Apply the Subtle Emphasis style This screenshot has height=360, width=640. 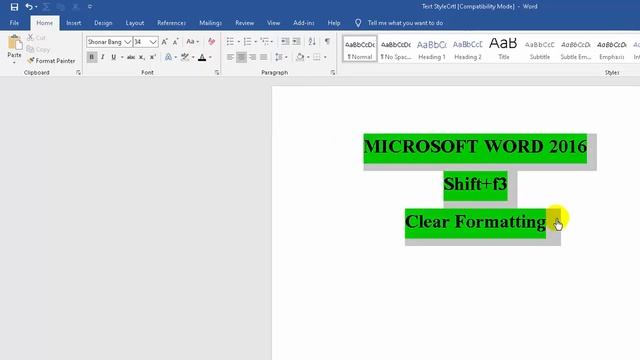click(576, 49)
